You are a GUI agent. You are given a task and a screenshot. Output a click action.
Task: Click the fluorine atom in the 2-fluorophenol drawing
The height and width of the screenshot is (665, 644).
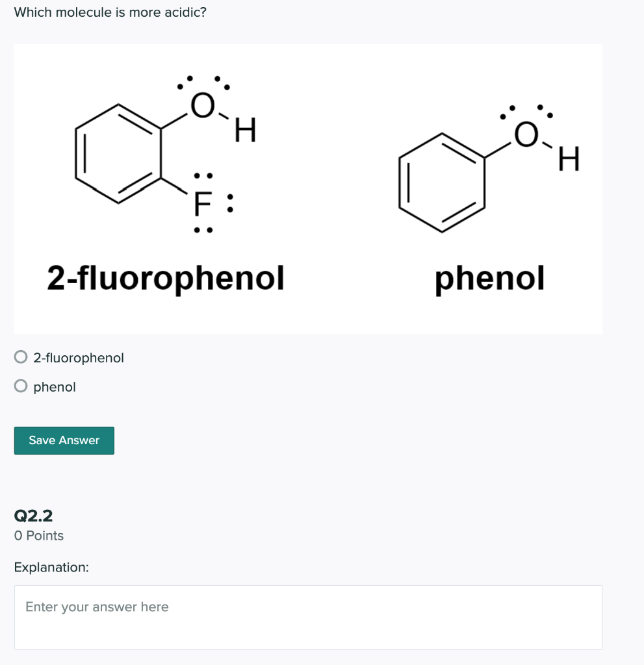click(202, 203)
